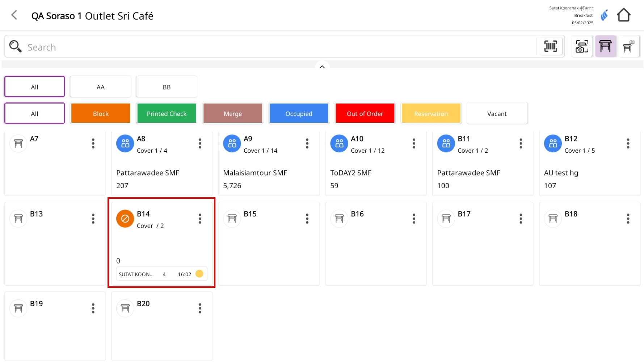Screen dimensions: 644x362
Task: Filter tables by Out of Order
Action: [365, 114]
